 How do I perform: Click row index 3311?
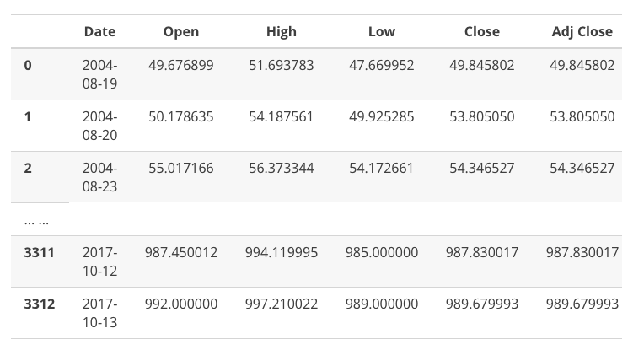click(x=39, y=252)
